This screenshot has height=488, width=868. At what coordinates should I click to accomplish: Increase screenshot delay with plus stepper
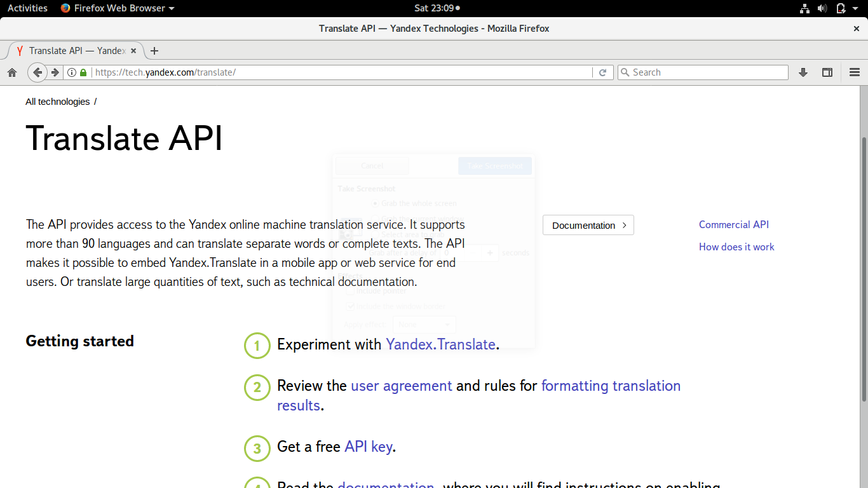click(x=489, y=252)
